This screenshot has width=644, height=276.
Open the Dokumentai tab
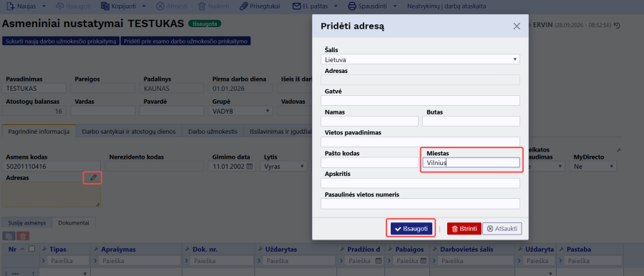pos(74,222)
